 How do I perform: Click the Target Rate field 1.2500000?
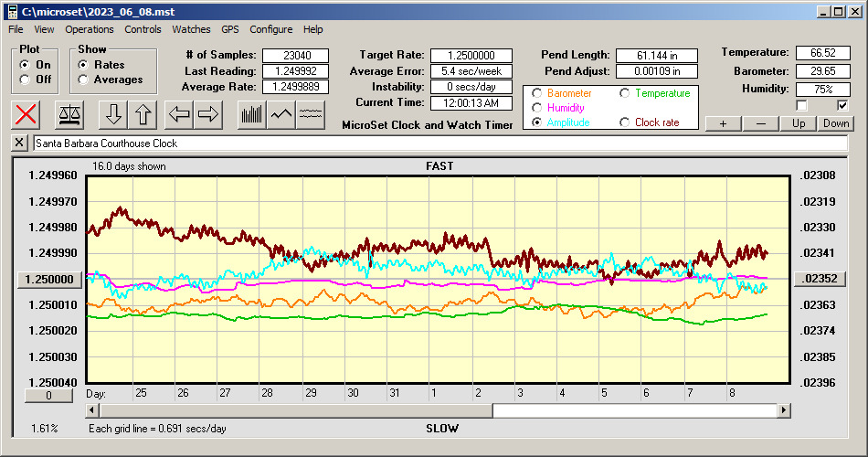[x=471, y=56]
